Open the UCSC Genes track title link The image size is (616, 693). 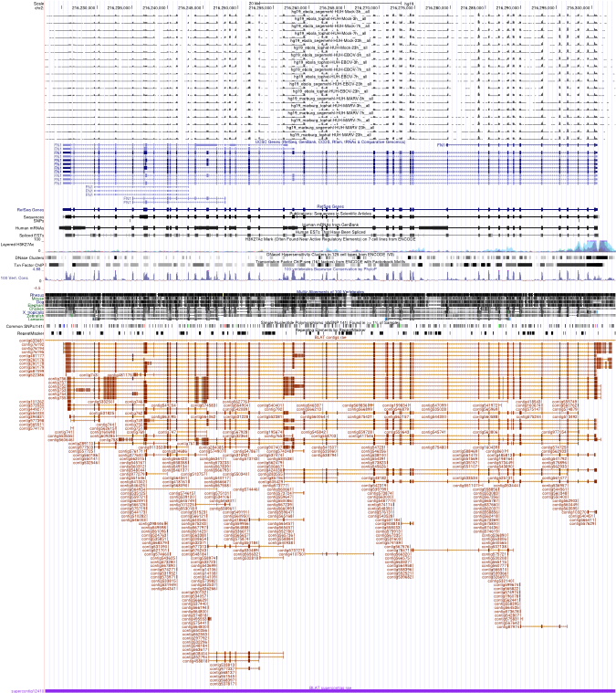pos(329,142)
